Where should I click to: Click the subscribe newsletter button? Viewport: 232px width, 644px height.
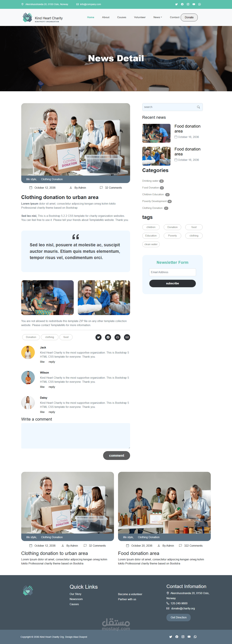pyautogui.click(x=172, y=283)
